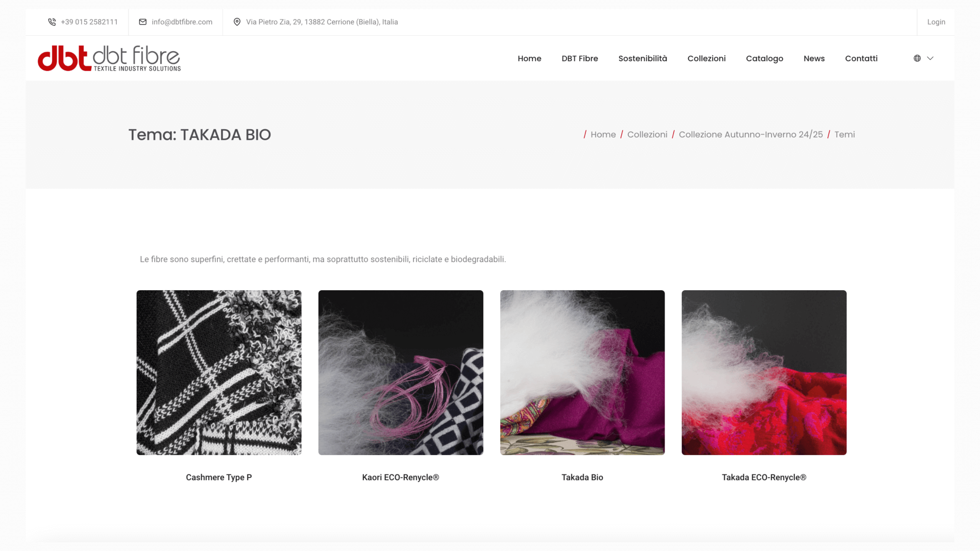980x551 pixels.
Task: Click Contatti in the navigation bar
Action: point(861,58)
